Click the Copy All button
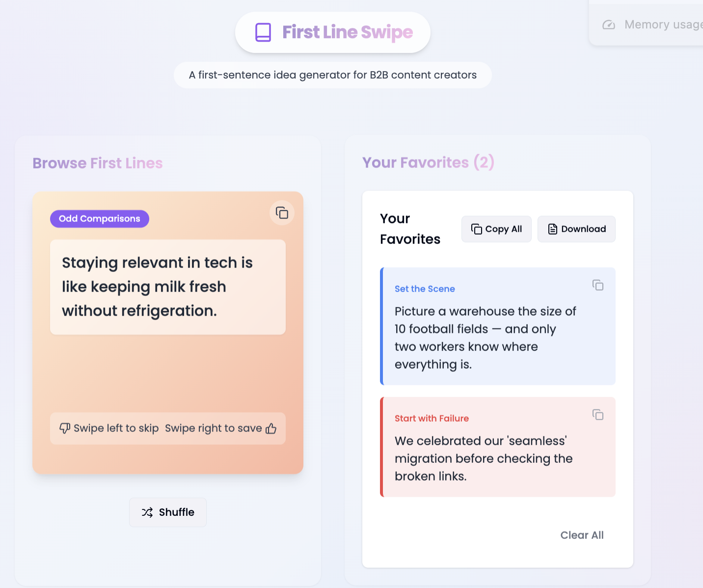 tap(496, 229)
